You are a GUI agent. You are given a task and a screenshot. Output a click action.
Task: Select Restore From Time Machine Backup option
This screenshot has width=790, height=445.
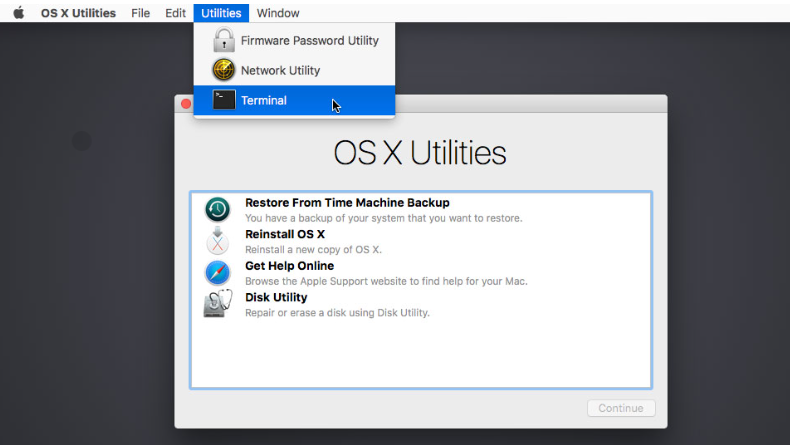pos(347,203)
